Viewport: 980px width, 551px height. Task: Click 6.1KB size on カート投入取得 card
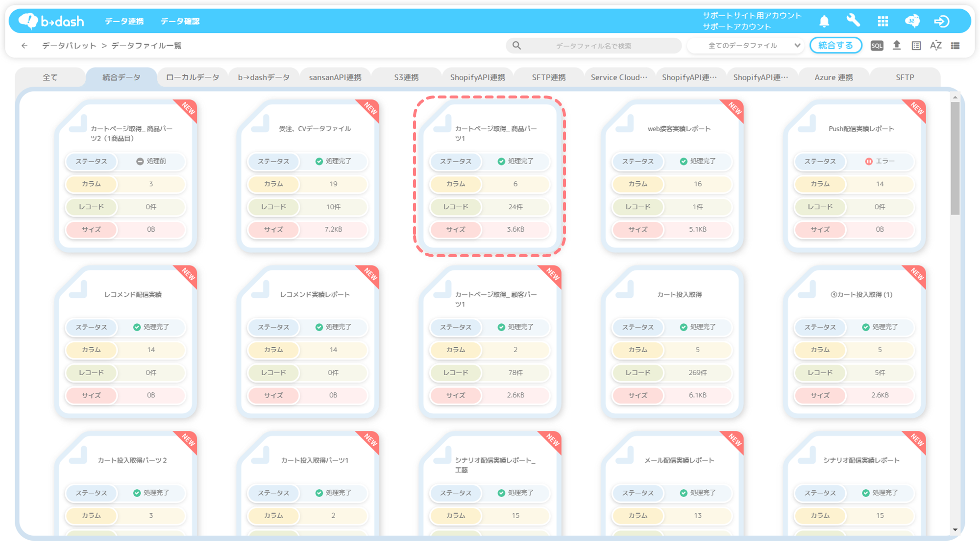tap(698, 395)
